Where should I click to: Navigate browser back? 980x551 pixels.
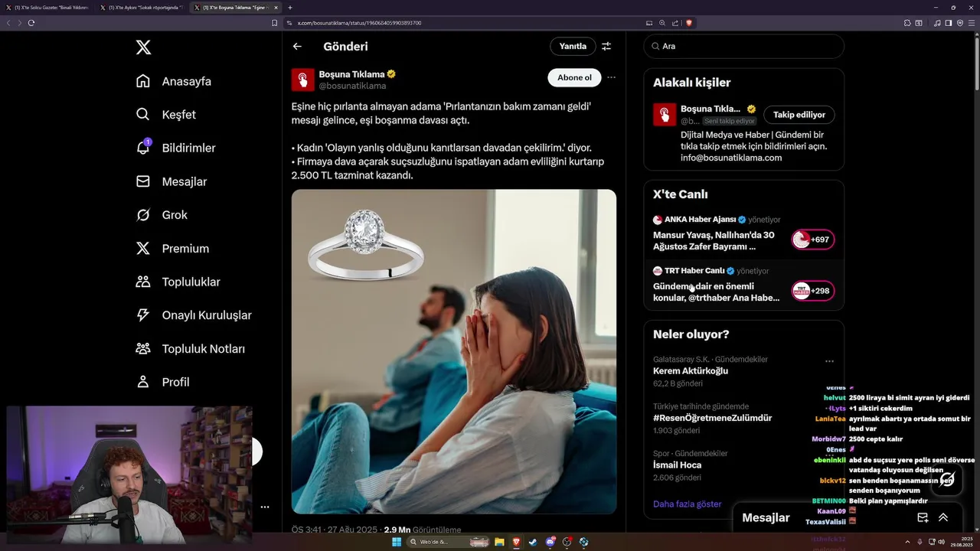tap(8, 23)
